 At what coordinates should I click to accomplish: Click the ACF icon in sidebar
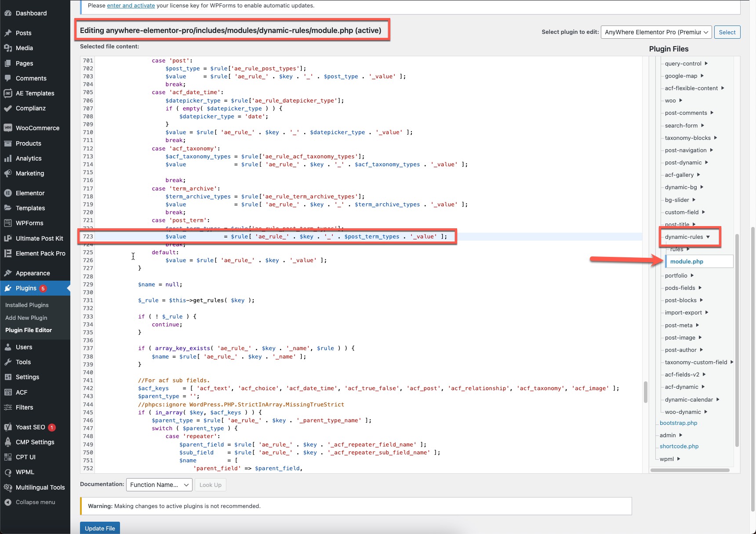(8, 392)
